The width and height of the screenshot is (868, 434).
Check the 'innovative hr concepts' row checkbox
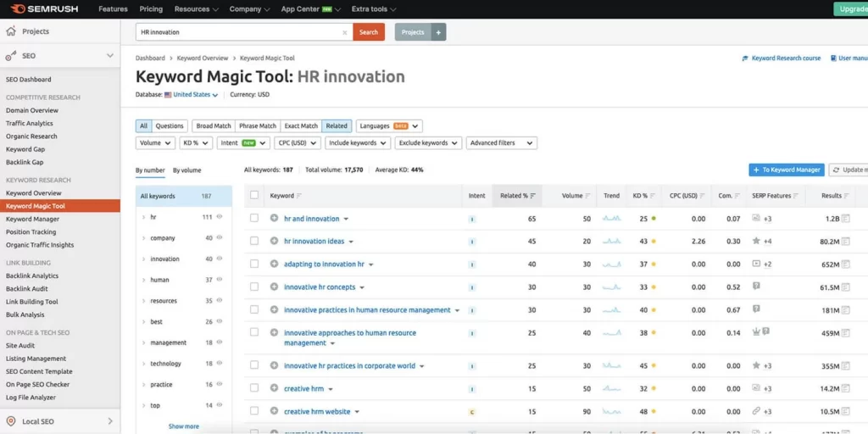[254, 287]
